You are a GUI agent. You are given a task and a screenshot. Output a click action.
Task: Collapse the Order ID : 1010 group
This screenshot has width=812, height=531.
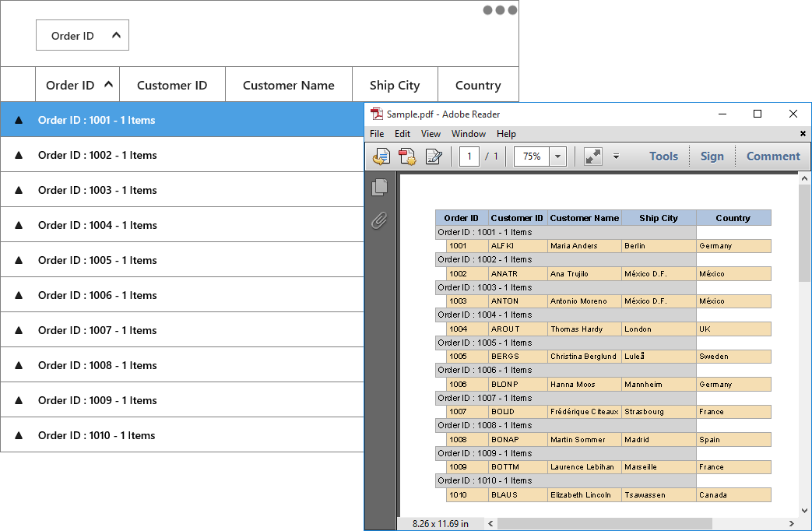[19, 435]
